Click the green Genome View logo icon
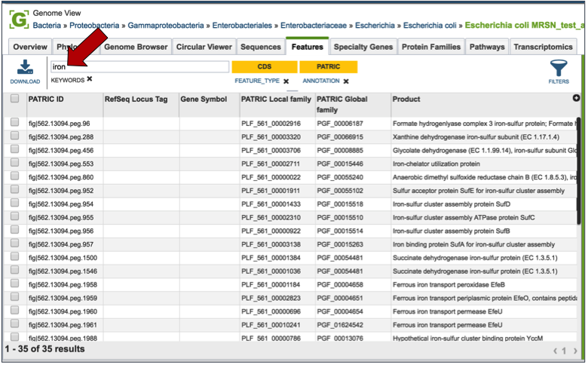Viewport: 588px width, 371px height. point(17,17)
